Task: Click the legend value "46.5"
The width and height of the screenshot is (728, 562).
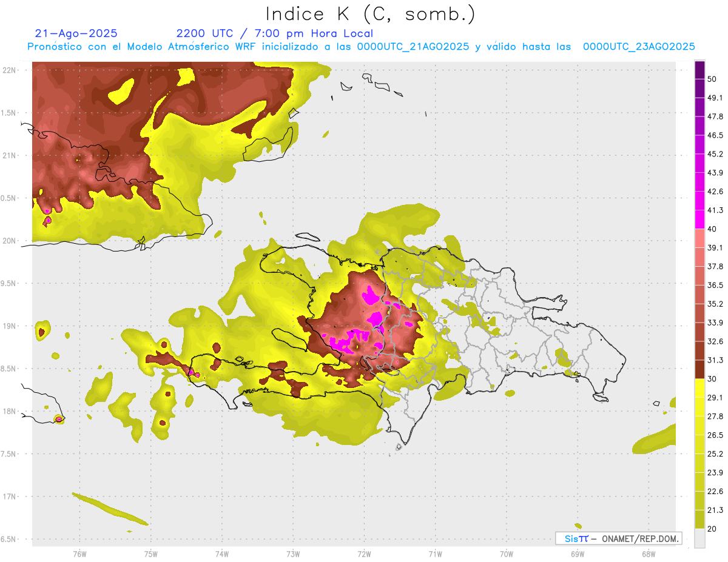Action: (x=715, y=135)
